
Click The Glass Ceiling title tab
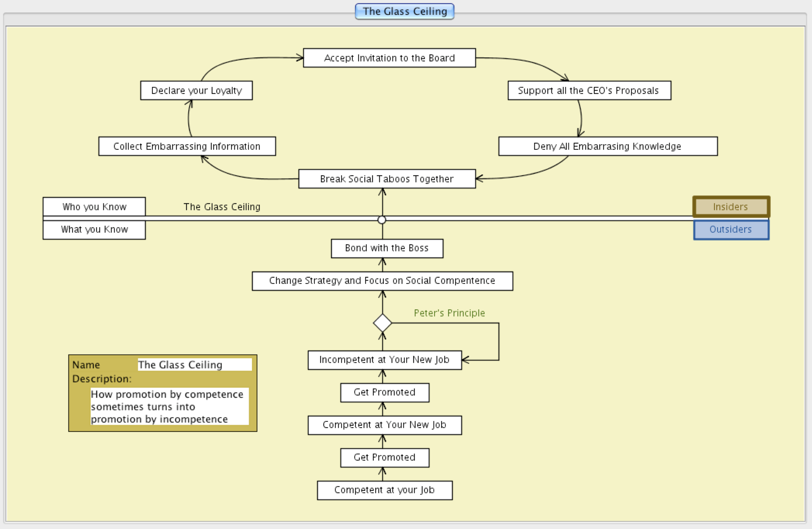(x=404, y=12)
